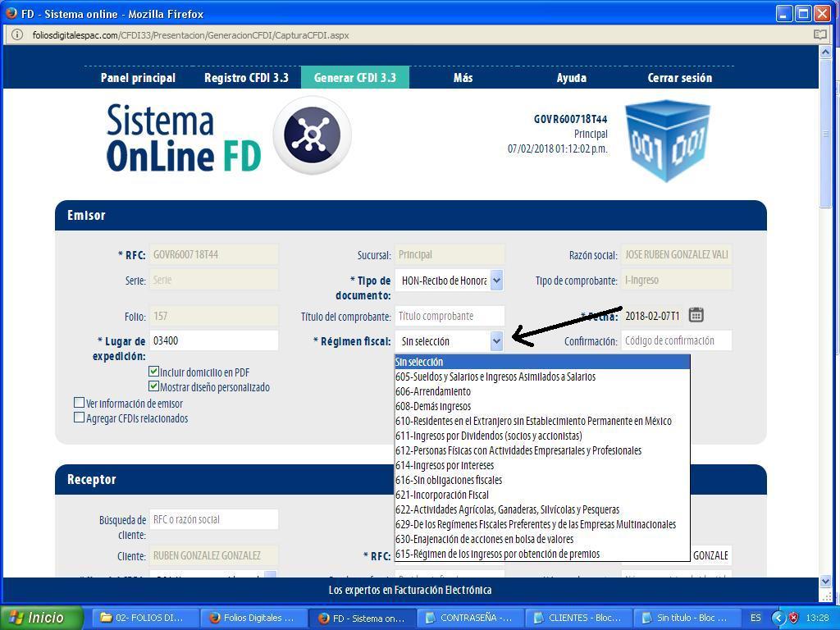
Task: Select 621-Incorporación Fiscal option
Action: (542, 495)
